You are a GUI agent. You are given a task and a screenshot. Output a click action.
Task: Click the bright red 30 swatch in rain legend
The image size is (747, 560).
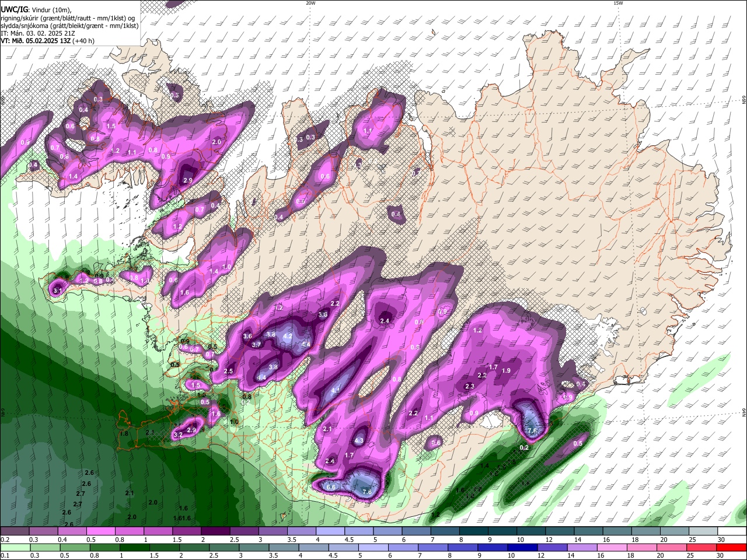click(731, 548)
